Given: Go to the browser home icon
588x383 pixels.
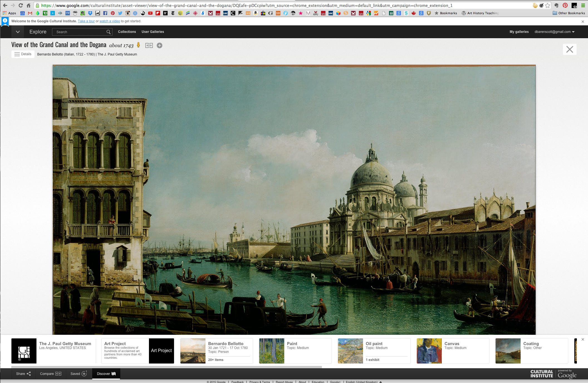Looking at the screenshot, I should point(28,5).
